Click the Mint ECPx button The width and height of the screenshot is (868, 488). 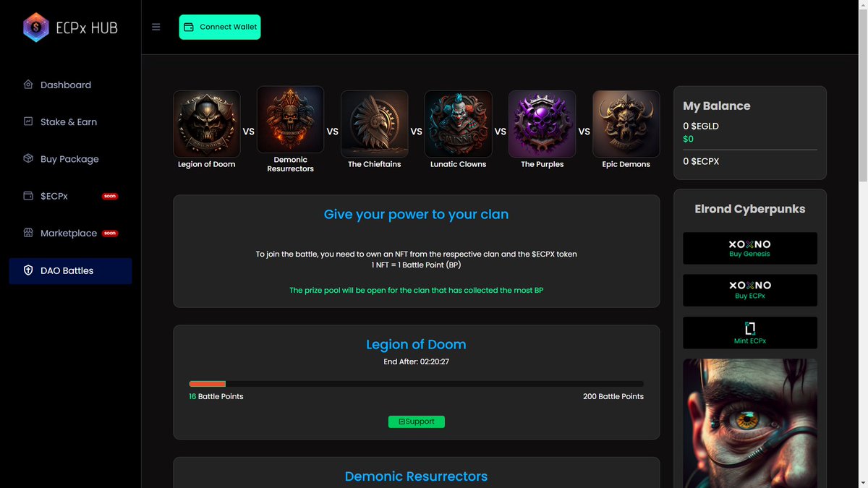(750, 333)
